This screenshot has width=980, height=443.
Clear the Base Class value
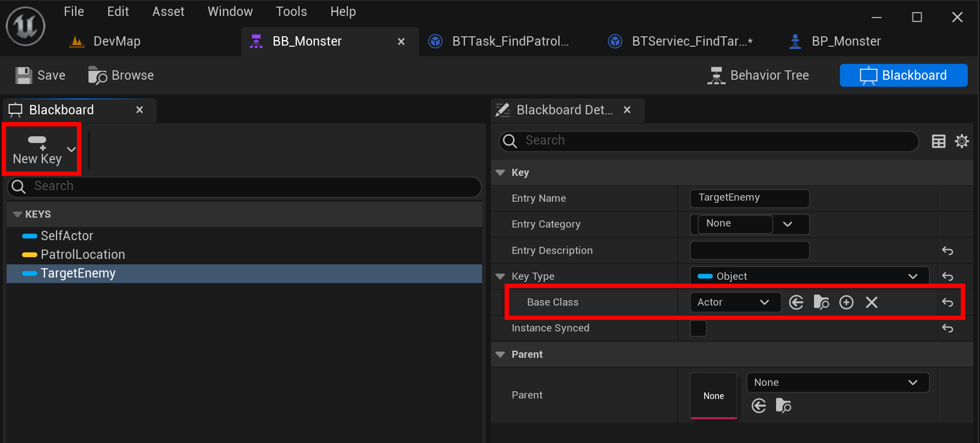click(x=872, y=302)
